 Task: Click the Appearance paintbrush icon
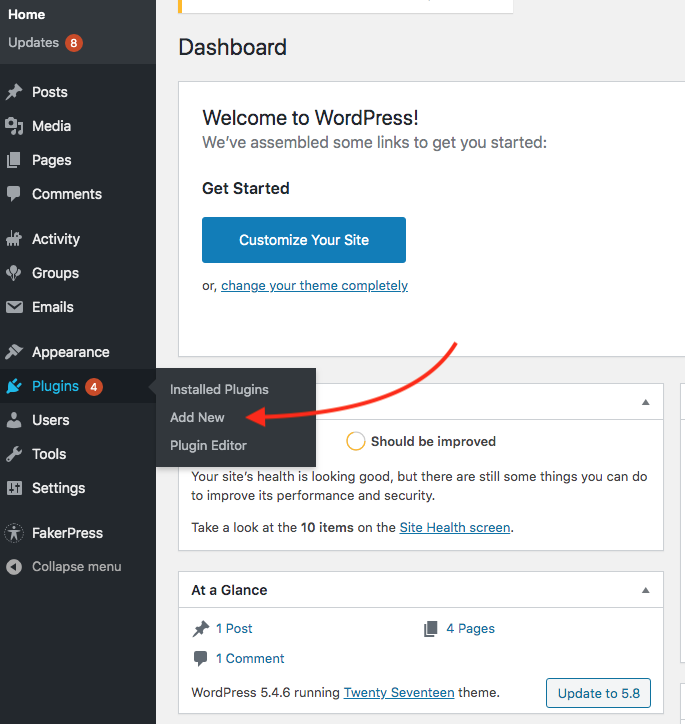point(14,352)
